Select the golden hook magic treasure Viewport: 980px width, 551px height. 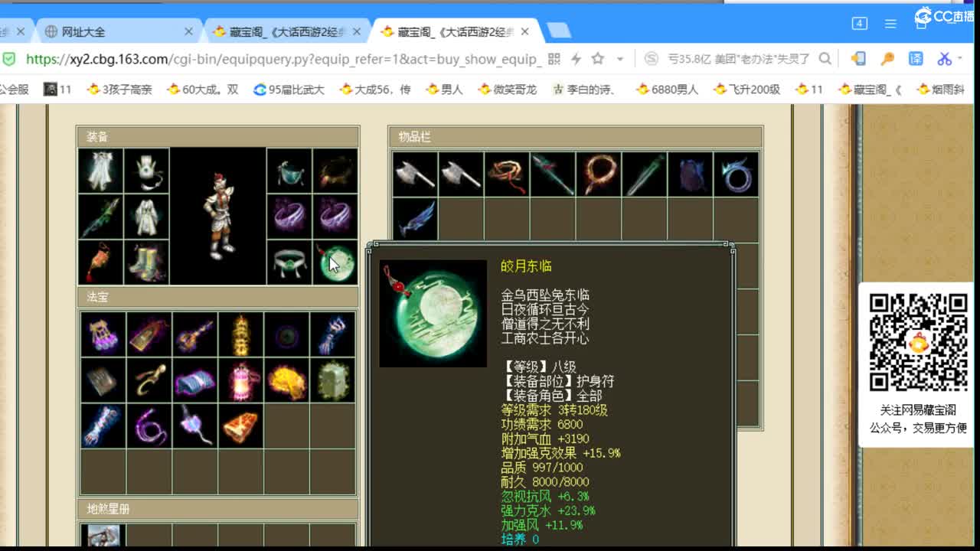149,380
